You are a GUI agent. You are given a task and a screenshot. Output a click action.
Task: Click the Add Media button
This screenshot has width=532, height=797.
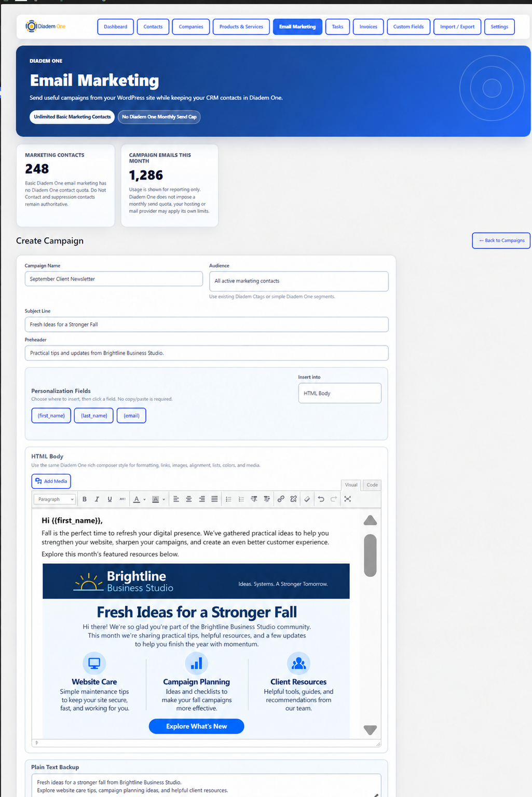click(51, 481)
